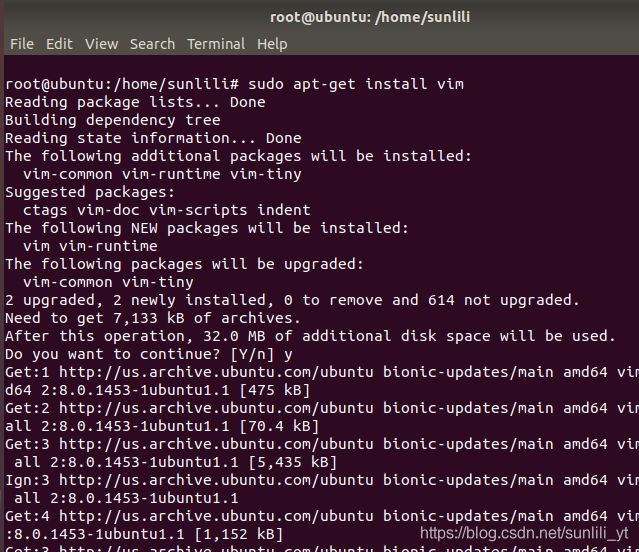The image size is (639, 552).
Task: Open the Edit menu
Action: coord(59,44)
